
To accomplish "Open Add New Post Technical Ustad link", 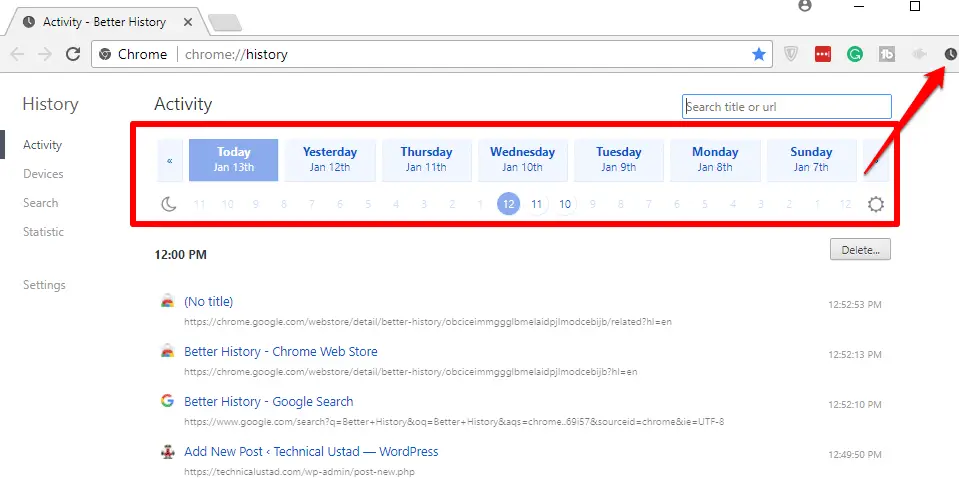I will 311,452.
